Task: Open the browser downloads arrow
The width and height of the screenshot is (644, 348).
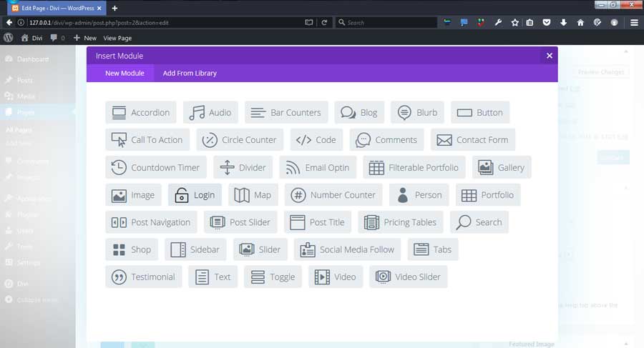Action: click(x=564, y=23)
